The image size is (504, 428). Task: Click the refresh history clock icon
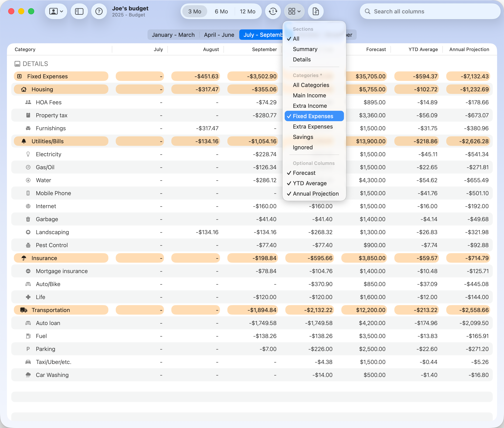[x=273, y=11]
